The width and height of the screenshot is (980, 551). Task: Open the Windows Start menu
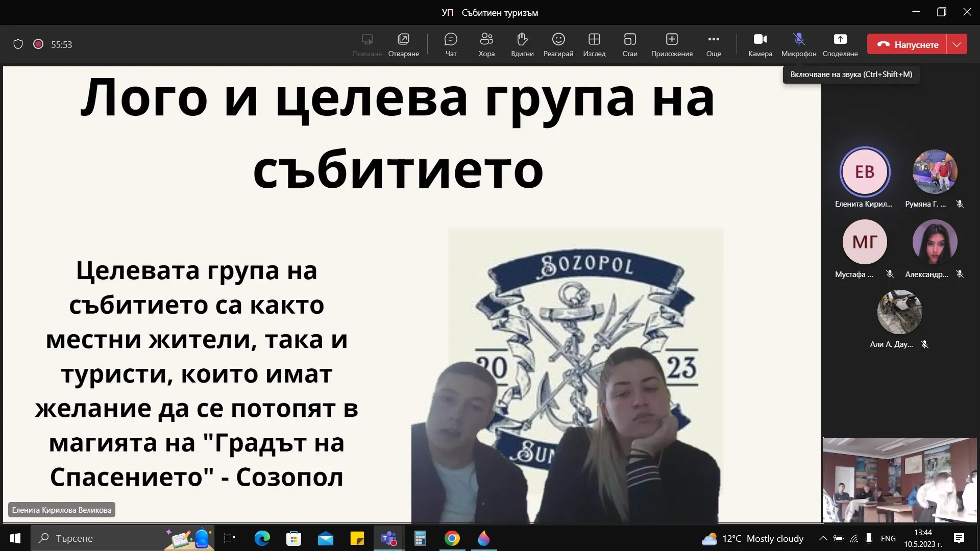point(15,538)
